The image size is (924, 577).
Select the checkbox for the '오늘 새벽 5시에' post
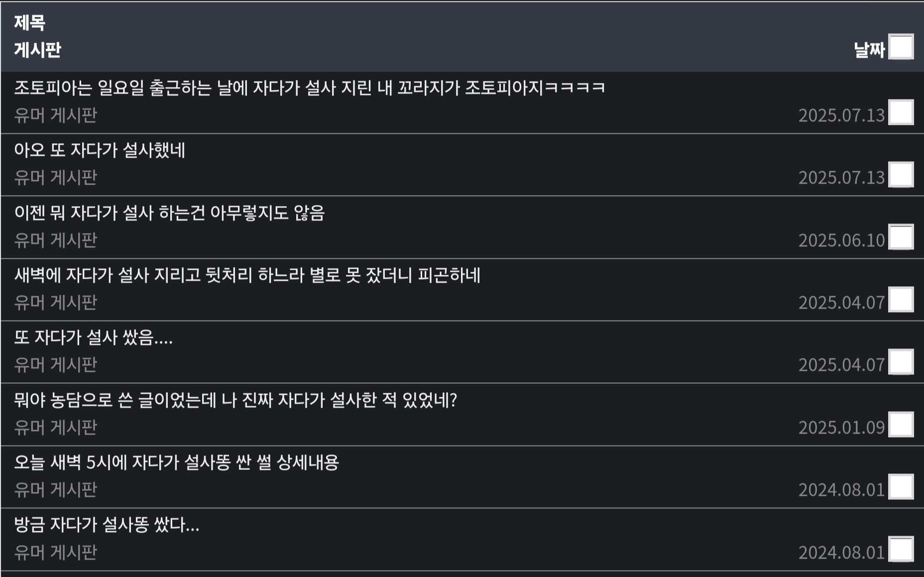point(901,486)
